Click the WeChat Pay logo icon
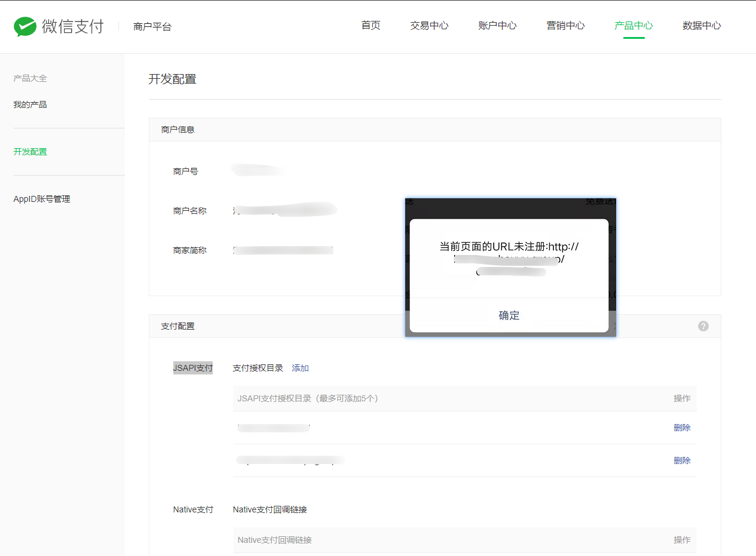Viewport: 756px width, 556px height. [x=25, y=26]
